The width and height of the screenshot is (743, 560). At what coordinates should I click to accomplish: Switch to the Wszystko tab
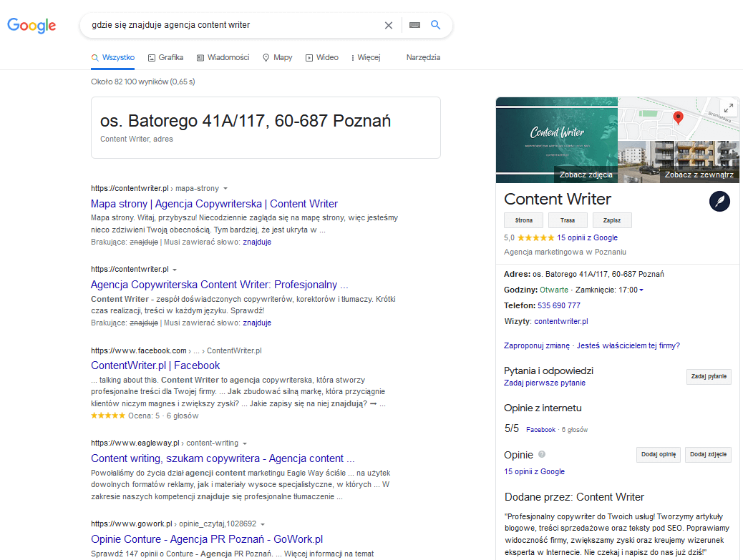tap(113, 57)
